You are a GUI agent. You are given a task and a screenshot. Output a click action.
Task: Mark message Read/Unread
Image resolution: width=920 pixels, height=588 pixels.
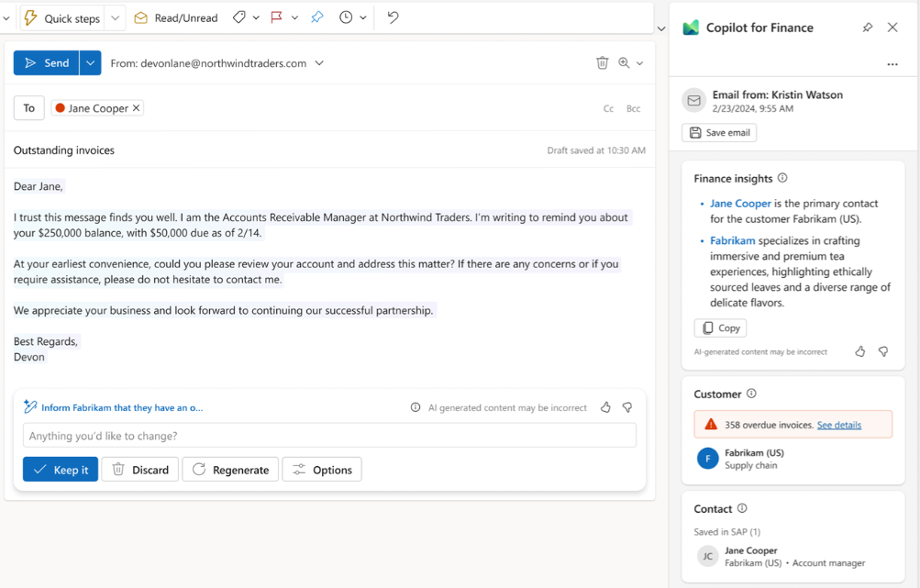click(x=175, y=18)
